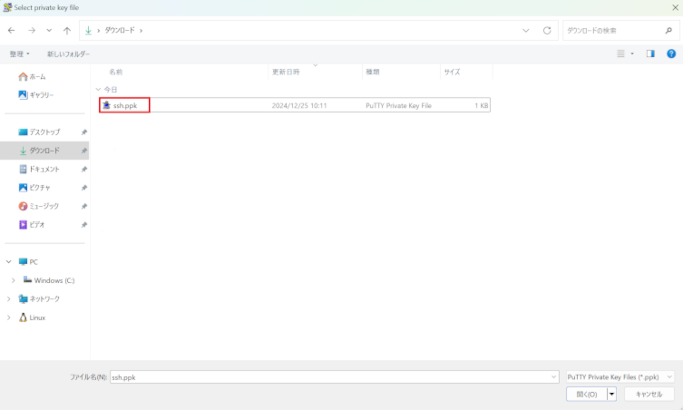The width and height of the screenshot is (683, 410).
Task: Go to the デスクトップ folder
Action: click(44, 132)
